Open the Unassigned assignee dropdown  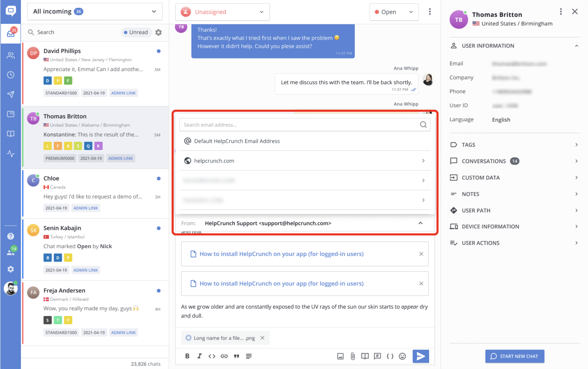(x=222, y=12)
